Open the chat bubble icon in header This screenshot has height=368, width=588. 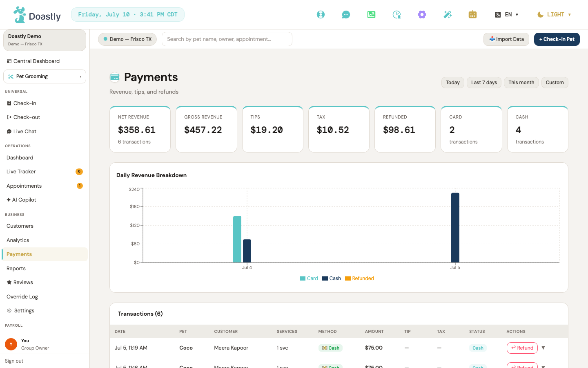346,15
